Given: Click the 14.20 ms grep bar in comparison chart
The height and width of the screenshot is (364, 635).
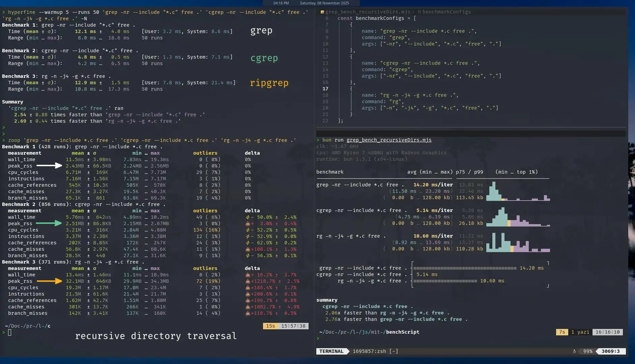Looking at the screenshot, I should click(465, 268).
